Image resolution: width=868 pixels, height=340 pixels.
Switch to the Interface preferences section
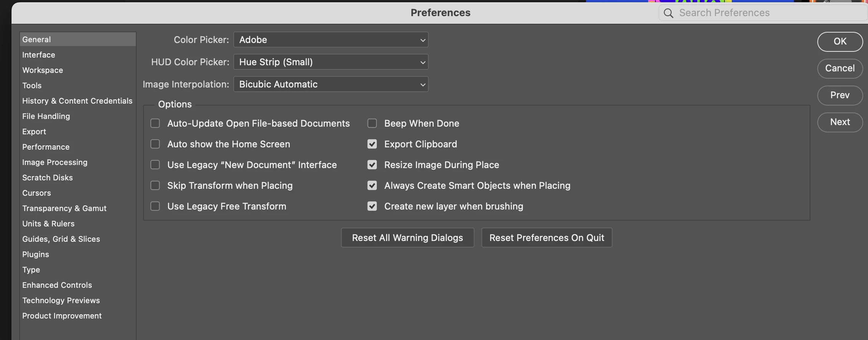39,55
